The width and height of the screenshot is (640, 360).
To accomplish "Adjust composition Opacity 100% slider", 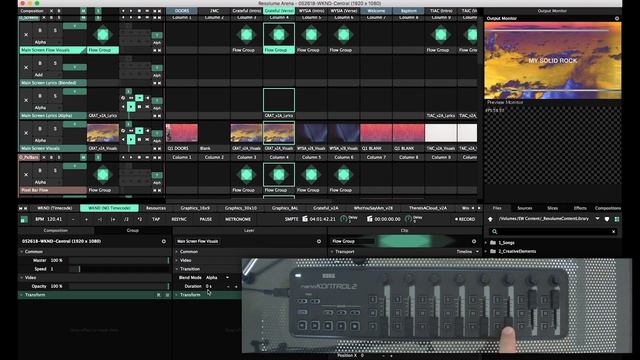I will tap(119, 286).
